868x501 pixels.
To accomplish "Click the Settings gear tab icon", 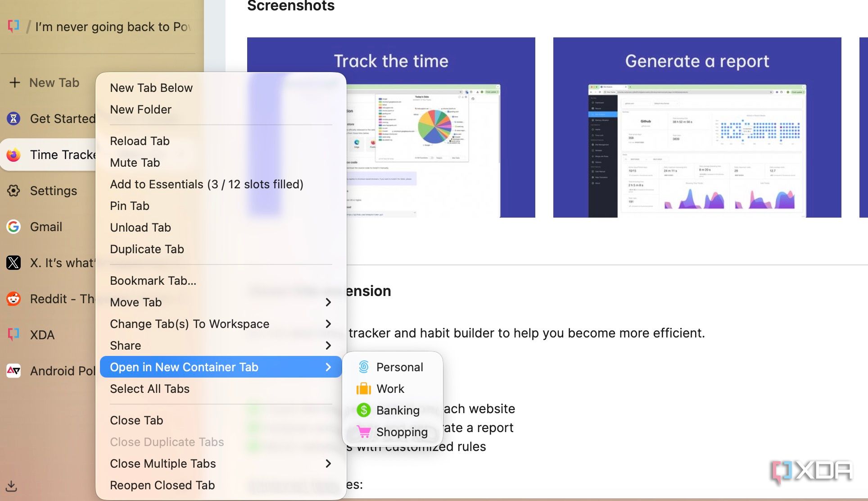I will [14, 191].
